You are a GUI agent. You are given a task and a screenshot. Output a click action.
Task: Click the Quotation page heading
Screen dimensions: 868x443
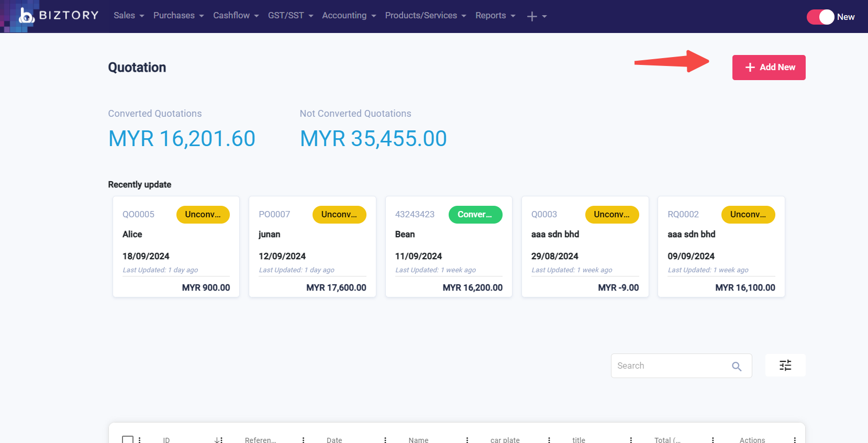(x=137, y=68)
